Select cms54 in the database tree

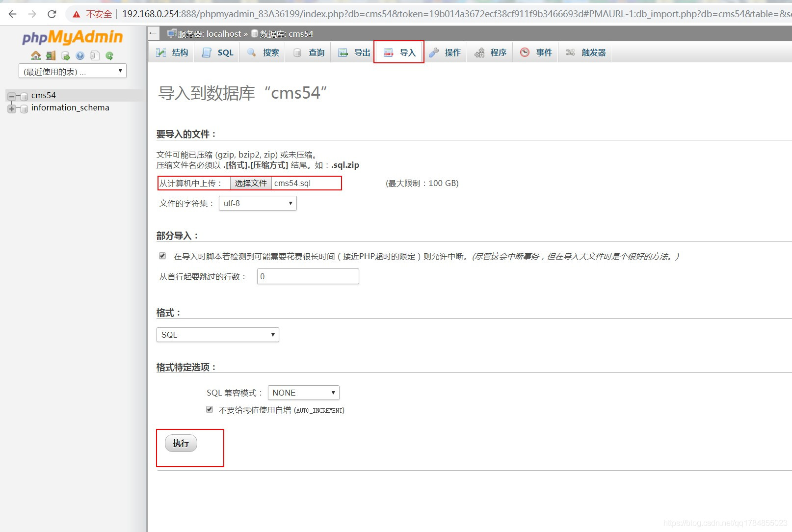[x=44, y=95]
